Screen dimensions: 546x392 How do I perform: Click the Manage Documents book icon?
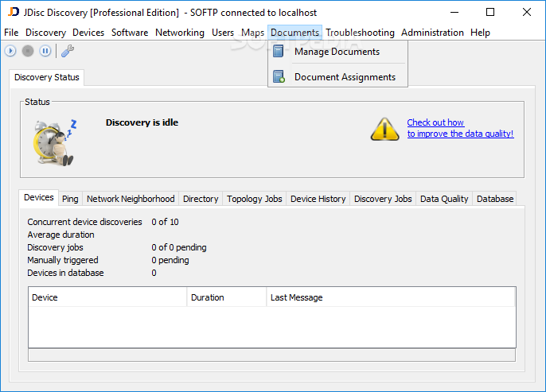pyautogui.click(x=279, y=52)
